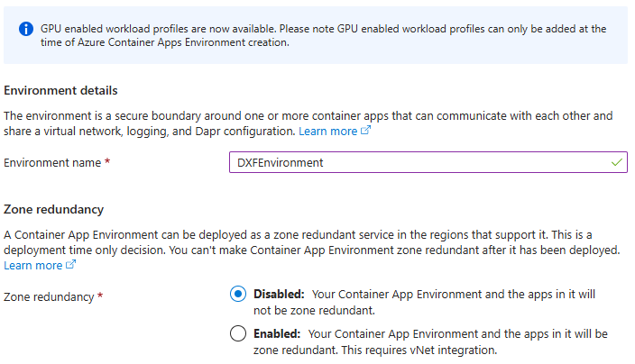
Task: Open Learn more link under Zone redundancy
Action: (x=32, y=266)
